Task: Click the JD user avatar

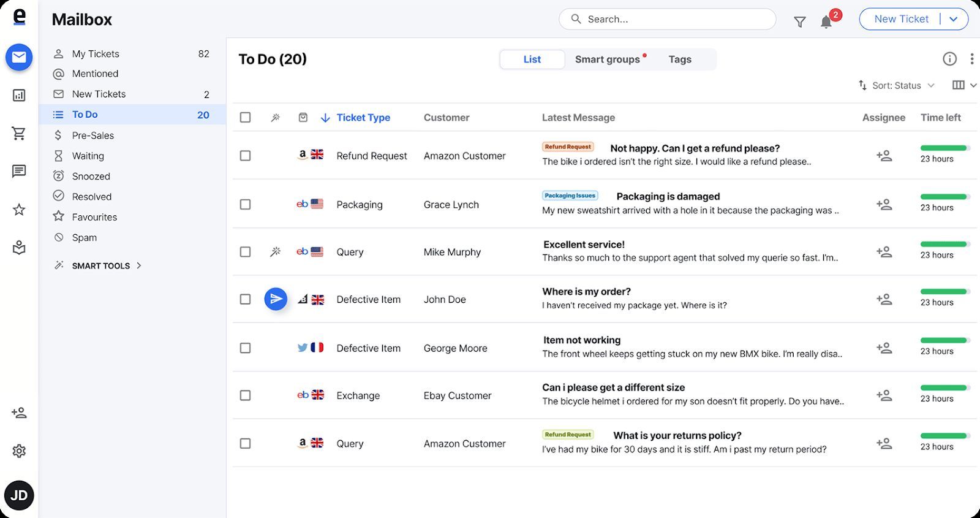Action: point(19,495)
